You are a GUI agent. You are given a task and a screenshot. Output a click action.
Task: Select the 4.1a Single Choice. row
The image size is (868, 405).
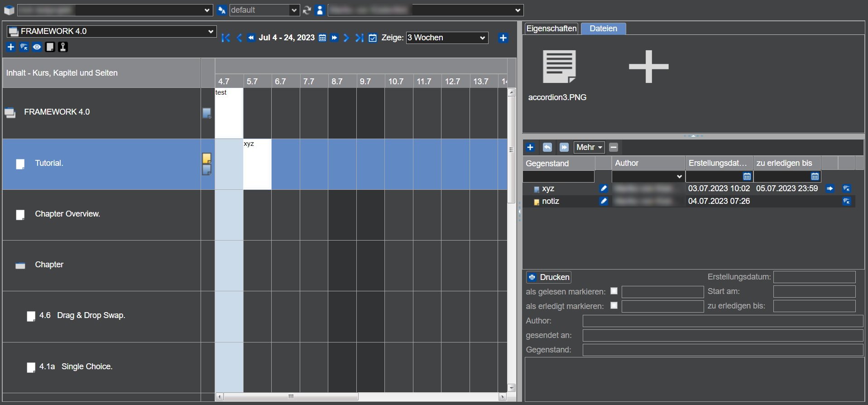[101, 367]
